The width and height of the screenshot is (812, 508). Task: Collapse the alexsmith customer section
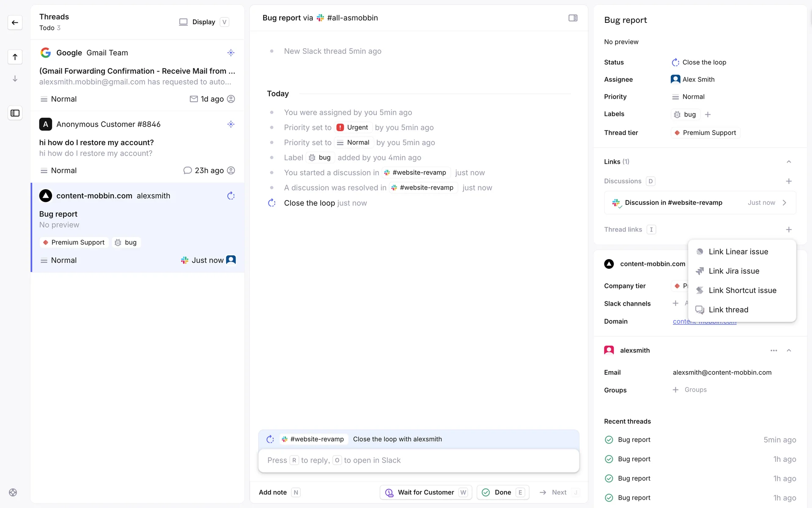(788, 351)
